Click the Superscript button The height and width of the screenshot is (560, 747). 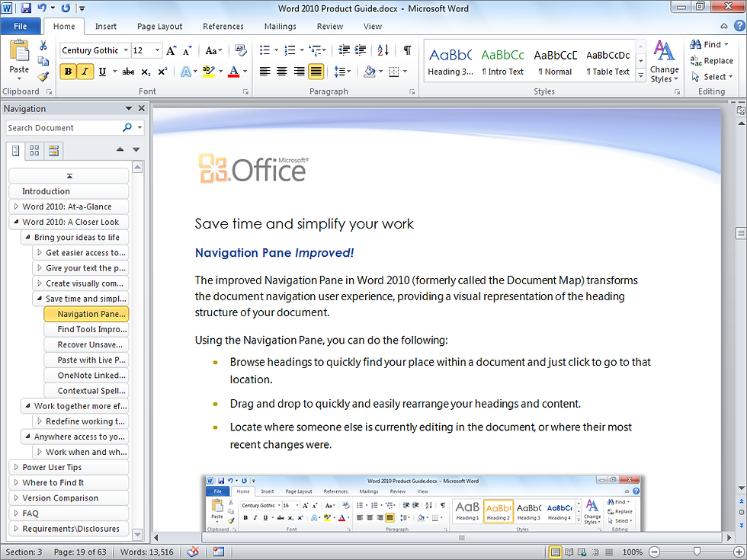click(x=162, y=72)
